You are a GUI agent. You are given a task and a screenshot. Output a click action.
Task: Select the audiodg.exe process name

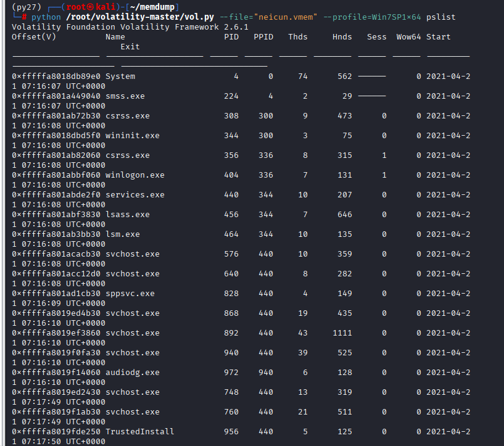click(x=133, y=372)
